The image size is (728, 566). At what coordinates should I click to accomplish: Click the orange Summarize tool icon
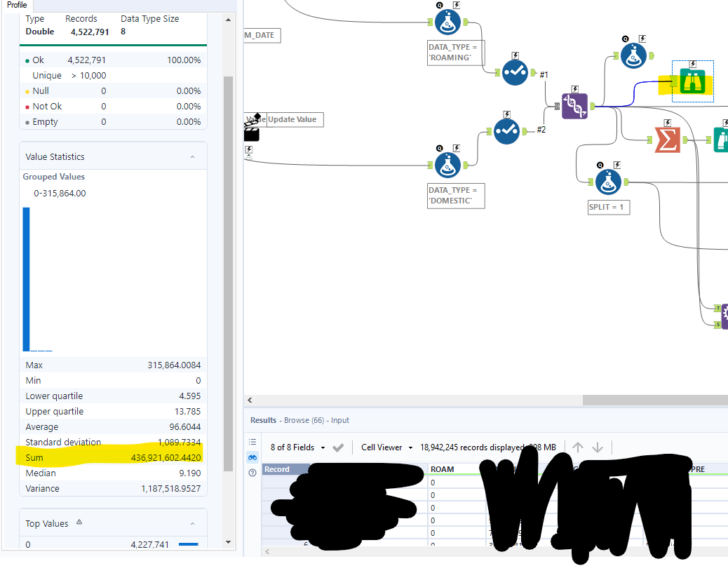pos(666,140)
